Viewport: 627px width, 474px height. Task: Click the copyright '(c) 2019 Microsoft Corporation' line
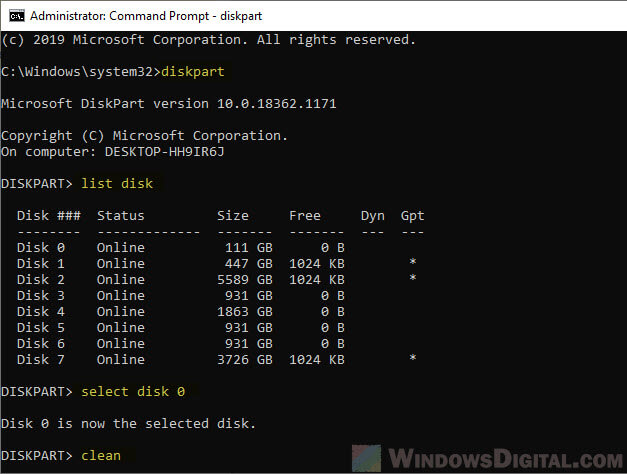click(x=209, y=40)
